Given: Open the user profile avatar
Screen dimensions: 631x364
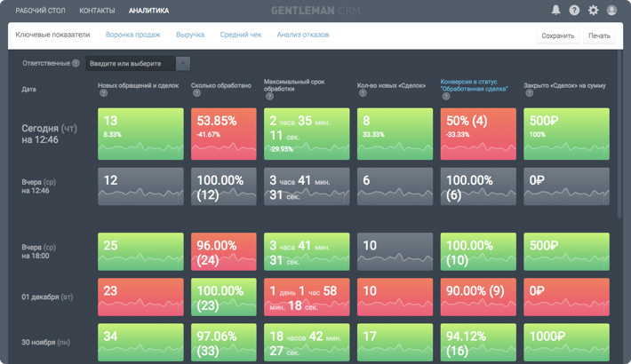Looking at the screenshot, I should tap(611, 11).
